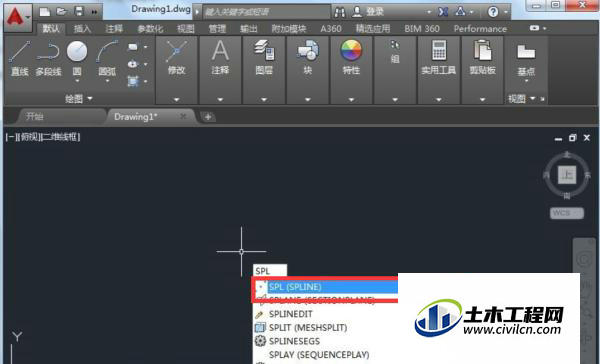Open the Autodesk Exchange apps icon
This screenshot has height=364, width=600.
pyautogui.click(x=443, y=12)
